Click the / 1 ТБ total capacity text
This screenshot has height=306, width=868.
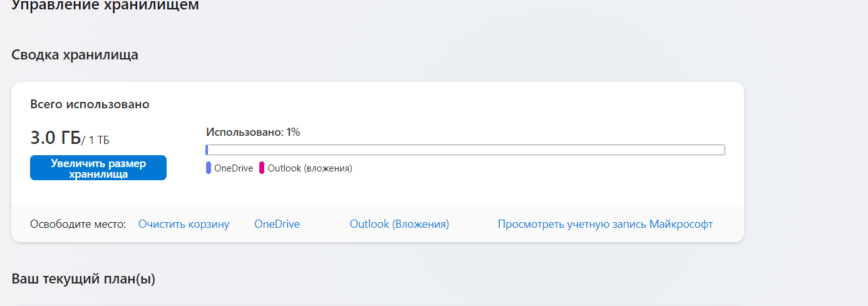(95, 140)
